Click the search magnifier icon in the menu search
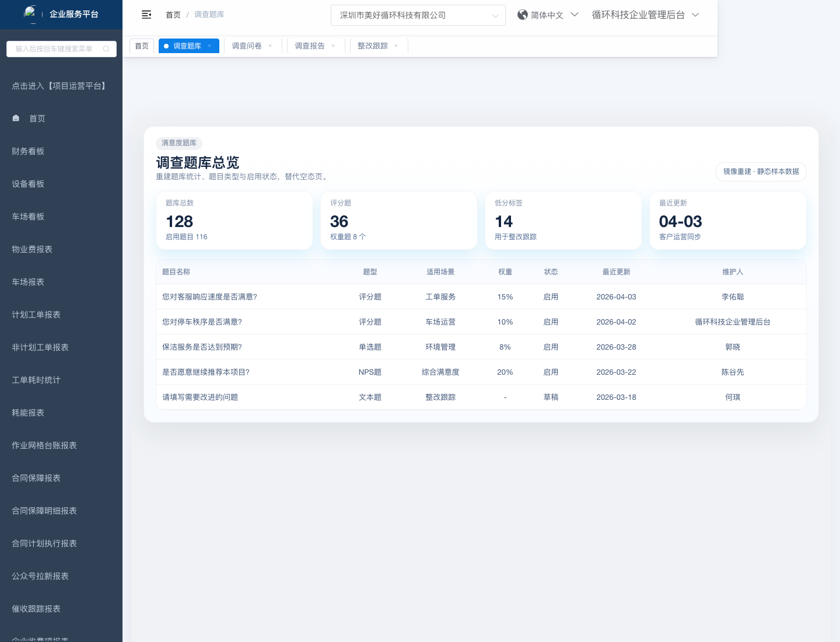 tap(106, 49)
